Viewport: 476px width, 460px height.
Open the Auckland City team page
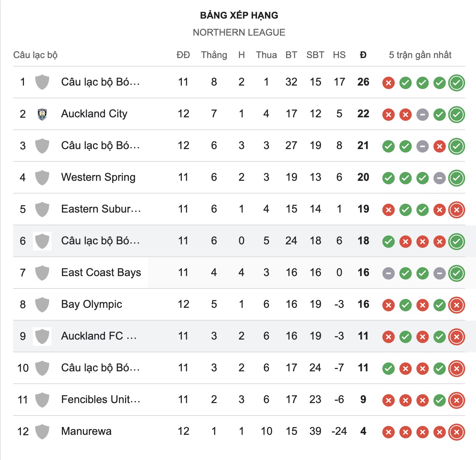pos(94,114)
